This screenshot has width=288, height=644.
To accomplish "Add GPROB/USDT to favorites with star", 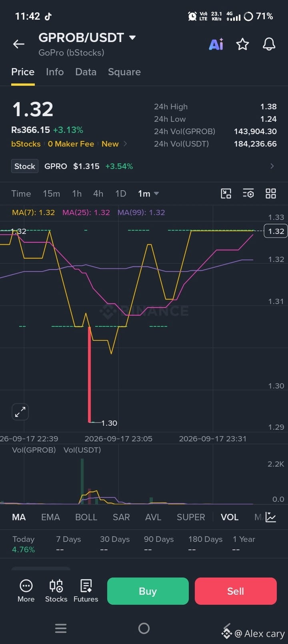I will click(242, 44).
